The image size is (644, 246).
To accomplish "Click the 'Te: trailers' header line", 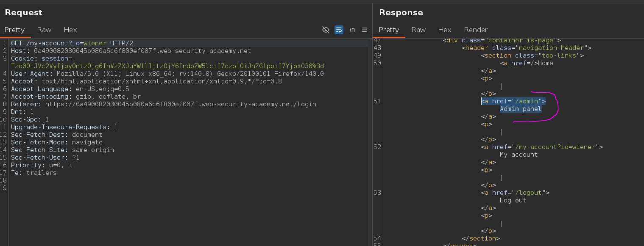I will (x=33, y=173).
